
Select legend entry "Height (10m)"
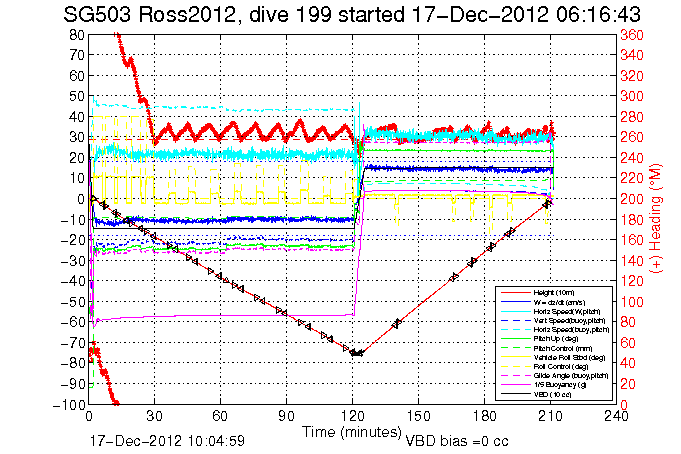click(553, 293)
